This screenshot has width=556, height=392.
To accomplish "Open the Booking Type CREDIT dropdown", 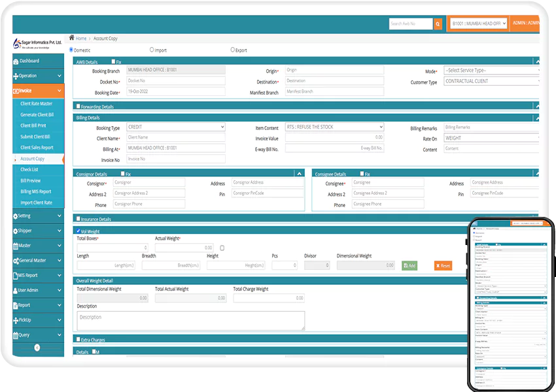I will coord(176,127).
